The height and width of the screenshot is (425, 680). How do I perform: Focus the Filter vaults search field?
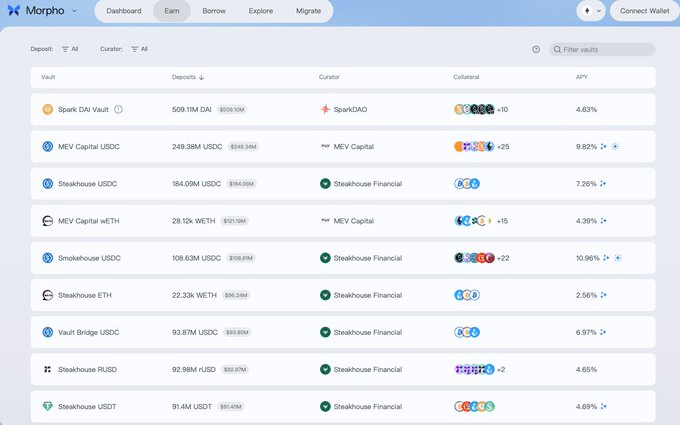tap(602, 49)
